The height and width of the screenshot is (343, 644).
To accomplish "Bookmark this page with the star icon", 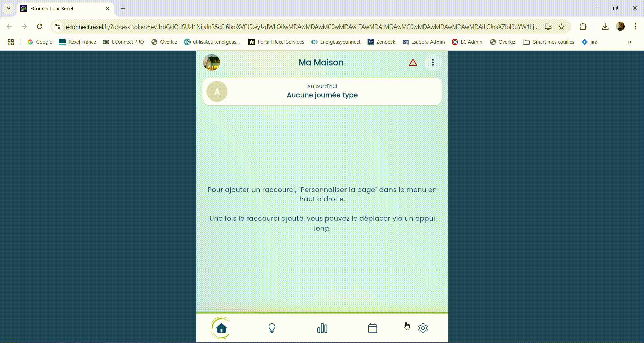I will tap(562, 27).
